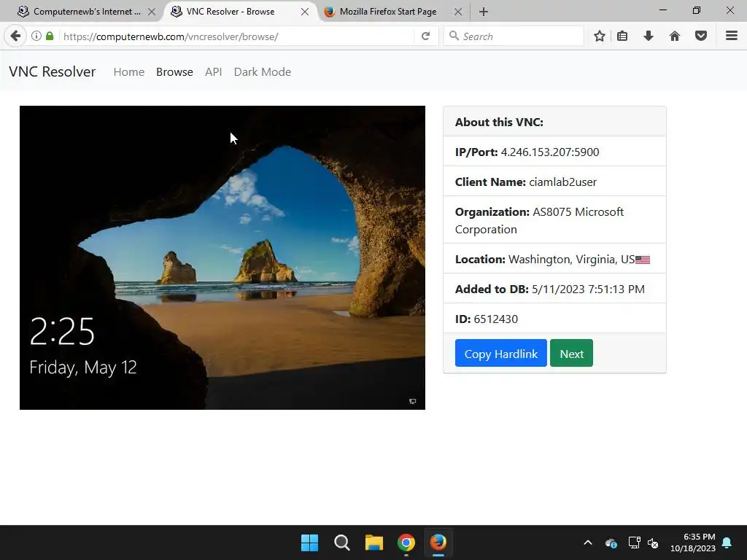Close the Computernewb's Internet tab
This screenshot has width=747, height=560.
point(152,12)
